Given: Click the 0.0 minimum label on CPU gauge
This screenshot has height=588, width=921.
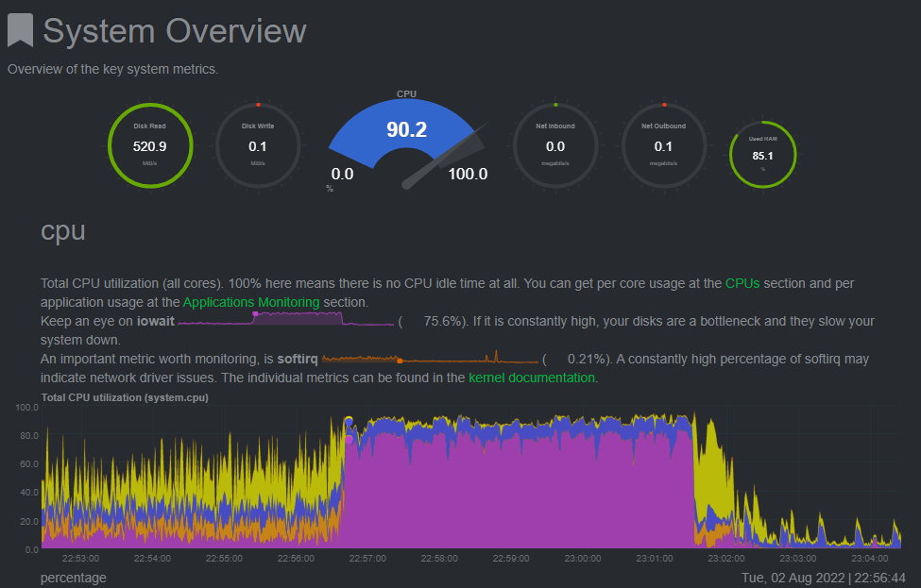Looking at the screenshot, I should [342, 174].
